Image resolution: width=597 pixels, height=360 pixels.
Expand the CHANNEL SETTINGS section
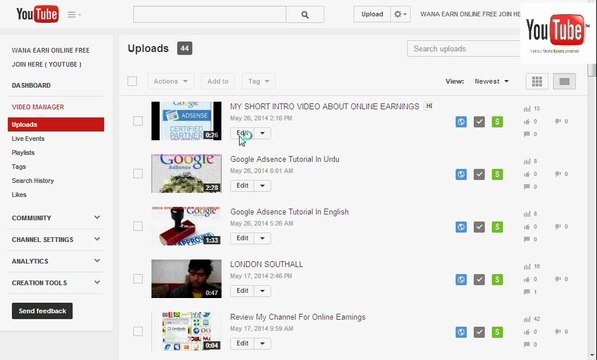click(x=56, y=239)
